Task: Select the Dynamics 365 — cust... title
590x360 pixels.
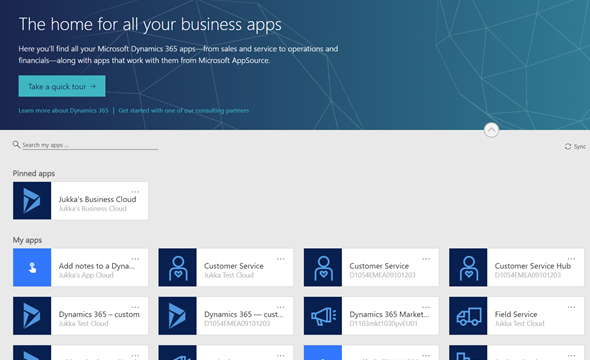Action: (244, 314)
